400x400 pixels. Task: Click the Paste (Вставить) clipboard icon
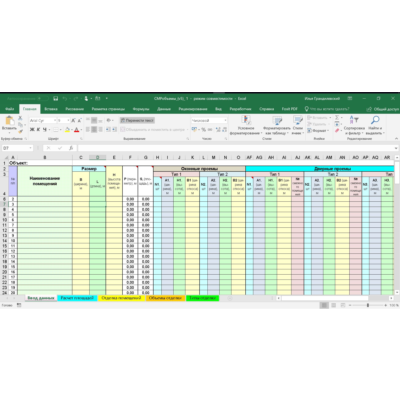[x=9, y=121]
